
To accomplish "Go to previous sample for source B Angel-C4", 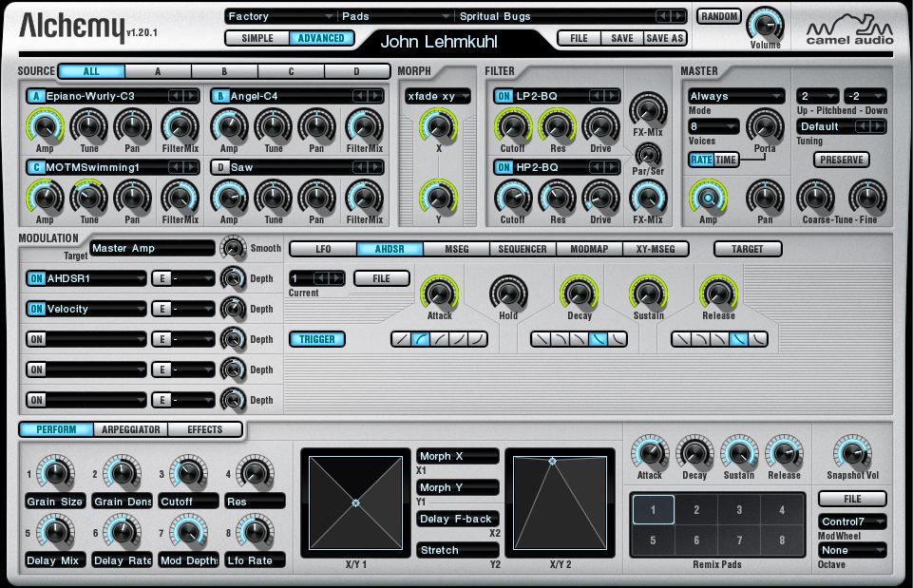I will [x=360, y=96].
